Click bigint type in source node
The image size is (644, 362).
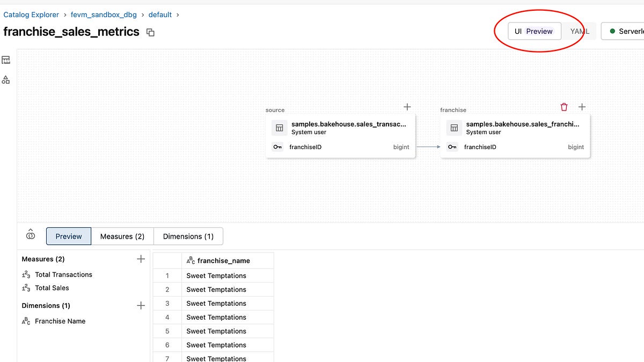click(x=401, y=147)
